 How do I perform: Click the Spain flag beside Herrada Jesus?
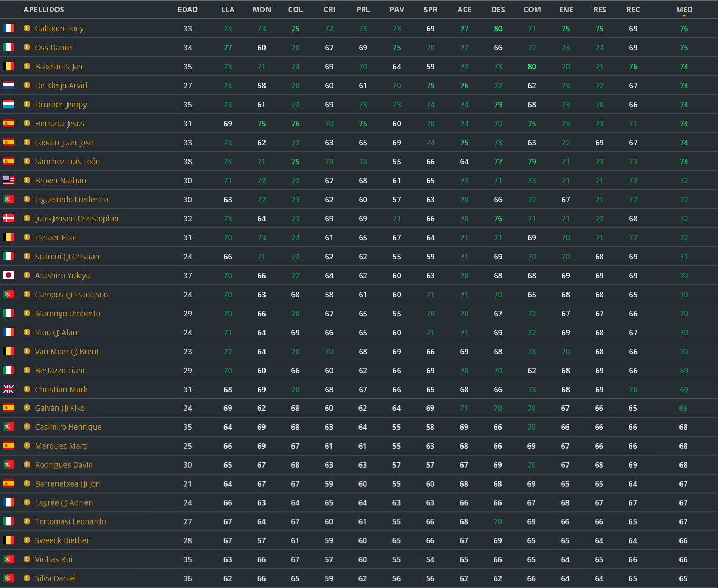(x=8, y=124)
